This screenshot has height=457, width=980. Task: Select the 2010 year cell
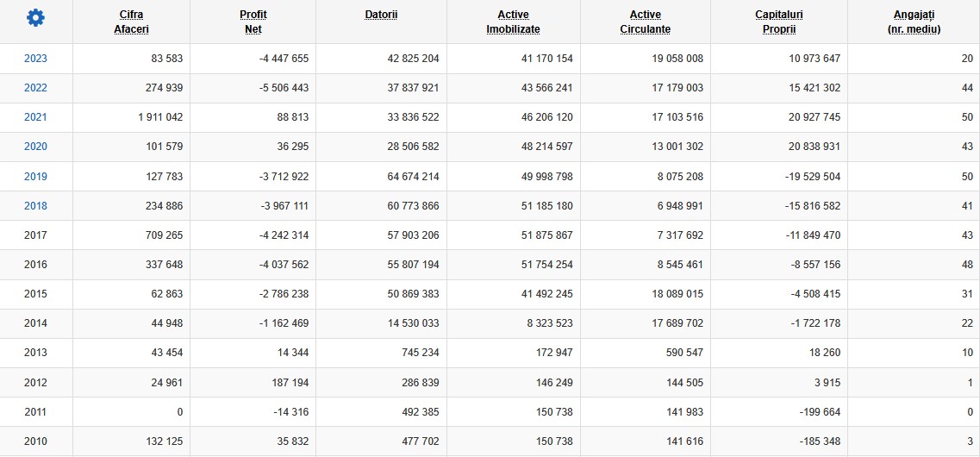[x=35, y=441]
